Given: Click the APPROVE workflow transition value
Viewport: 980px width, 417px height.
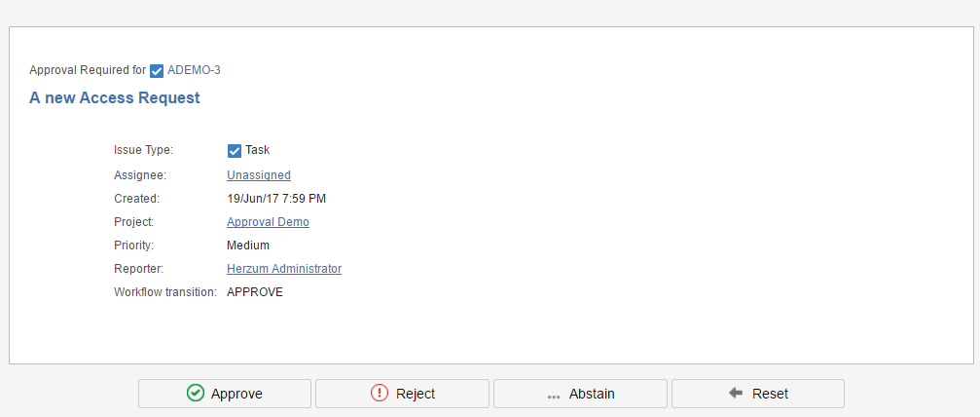Looking at the screenshot, I should coord(255,292).
